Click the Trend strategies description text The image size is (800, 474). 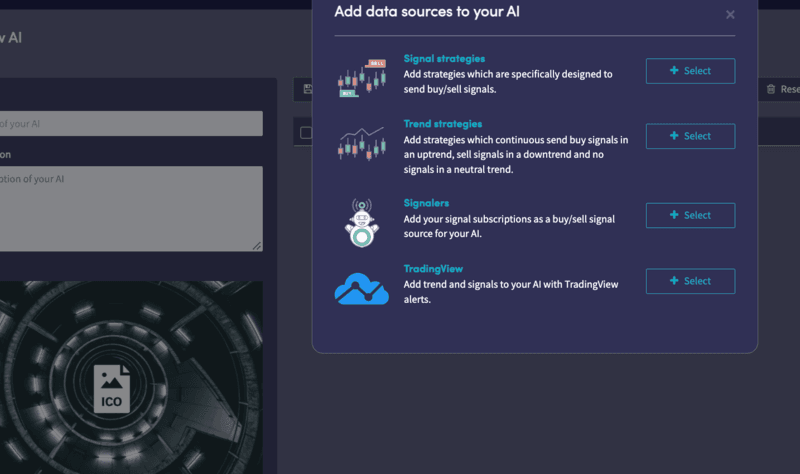tap(516, 155)
